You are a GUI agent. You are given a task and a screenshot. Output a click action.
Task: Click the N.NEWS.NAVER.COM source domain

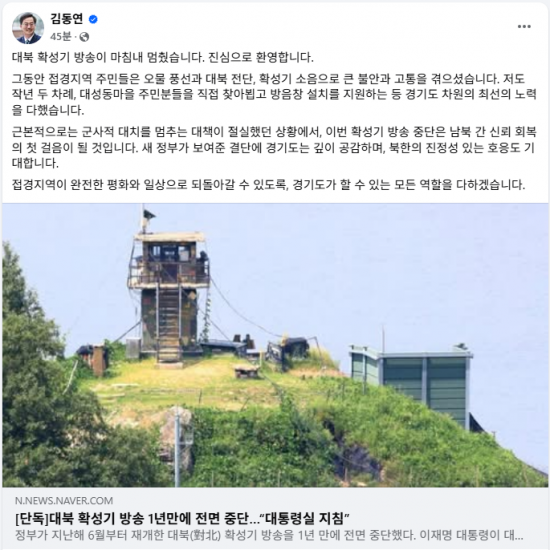point(64,500)
